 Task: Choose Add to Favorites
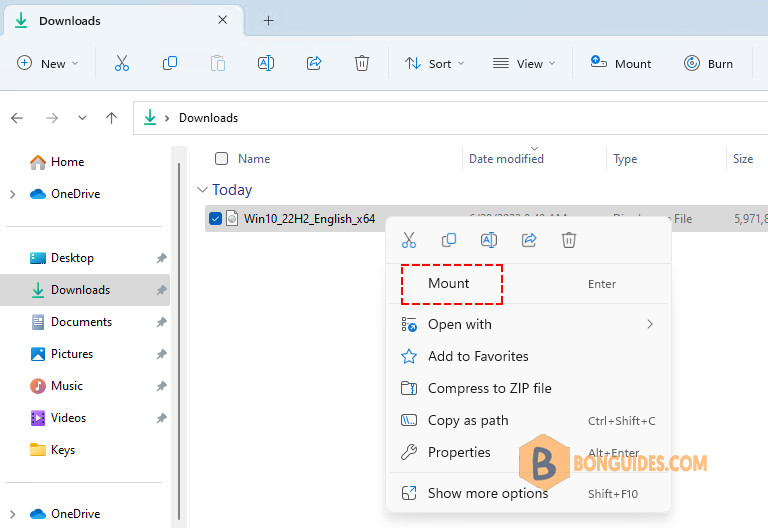pyautogui.click(x=528, y=356)
